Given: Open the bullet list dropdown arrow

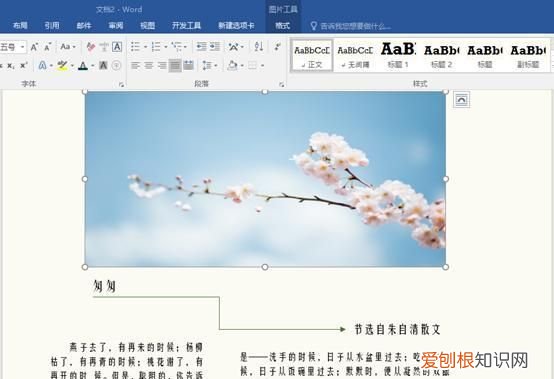Looking at the screenshot, I should 145,47.
